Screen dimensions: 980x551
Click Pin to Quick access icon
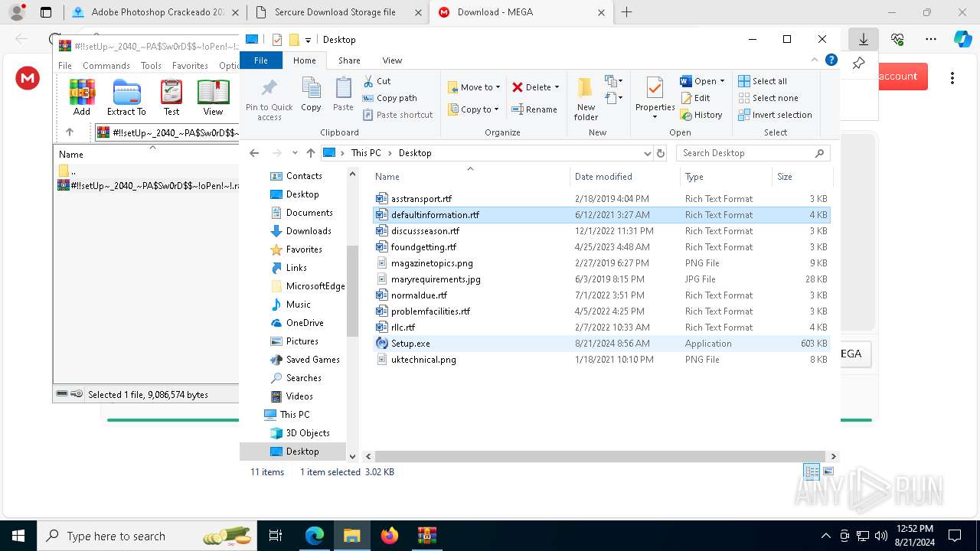click(269, 99)
